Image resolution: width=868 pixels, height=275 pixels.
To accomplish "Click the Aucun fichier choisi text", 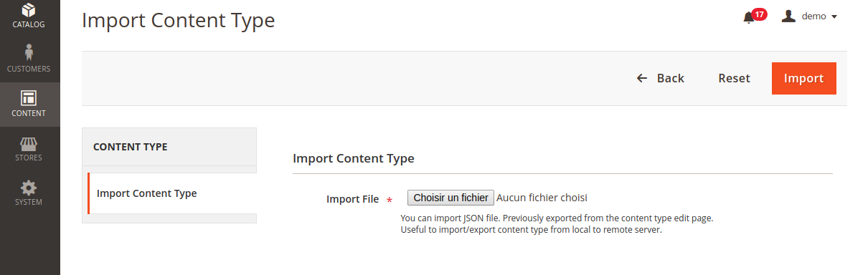I will click(x=542, y=198).
